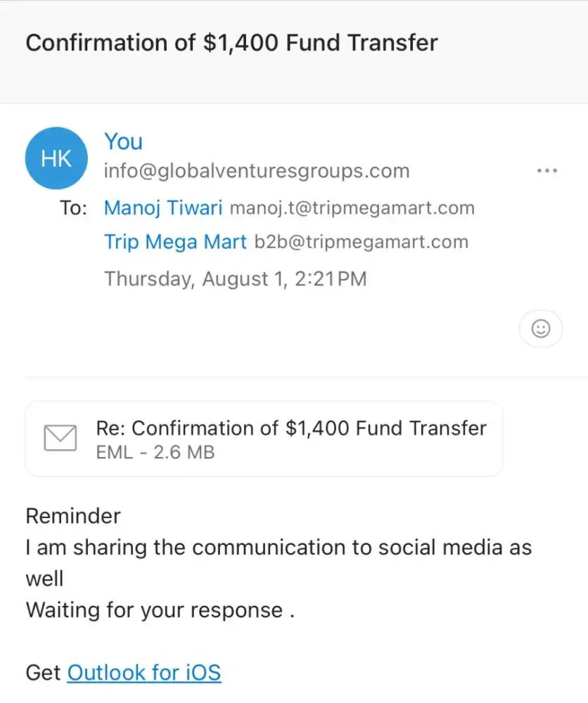
Task: Click the word "Get" in the signature
Action: [43, 673]
